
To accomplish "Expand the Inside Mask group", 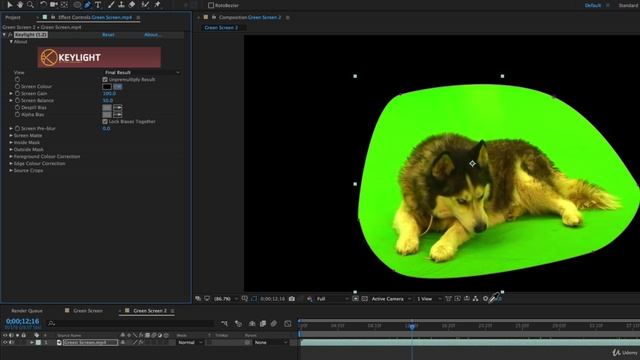I will click(11, 142).
